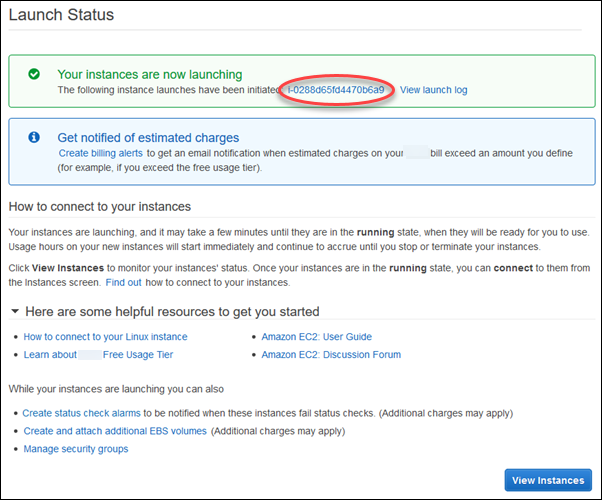Open How to connect to your Linux instance
Viewport: 602px width, 500px height.
pyautogui.click(x=105, y=337)
